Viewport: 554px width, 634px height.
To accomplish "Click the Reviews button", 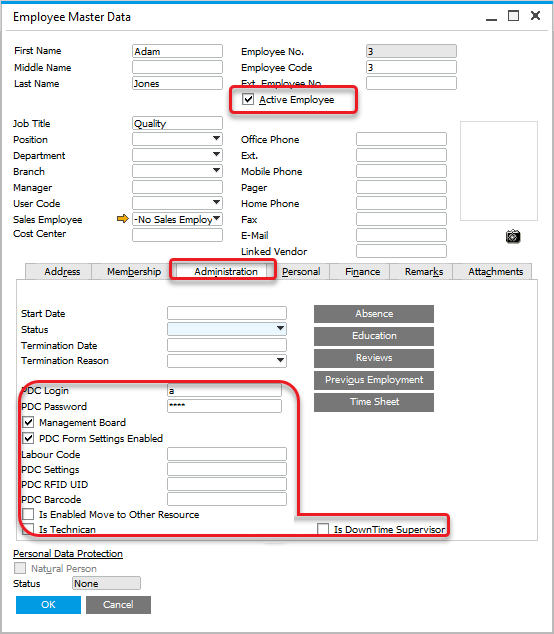I will click(374, 358).
